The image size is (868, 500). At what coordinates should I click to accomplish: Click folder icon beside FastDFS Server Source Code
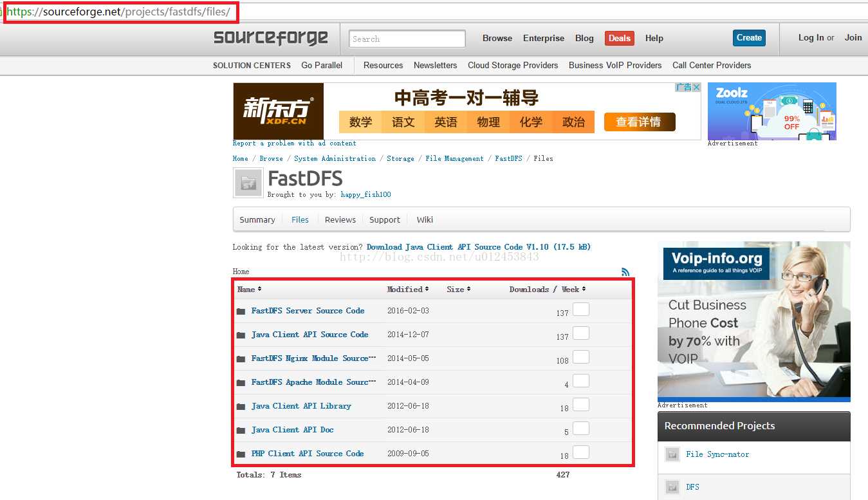pos(241,311)
